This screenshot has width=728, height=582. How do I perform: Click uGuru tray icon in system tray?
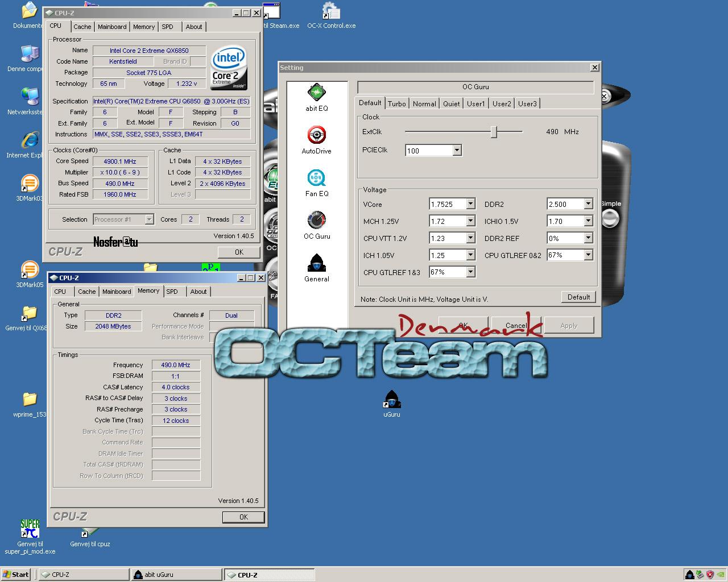tap(689, 575)
